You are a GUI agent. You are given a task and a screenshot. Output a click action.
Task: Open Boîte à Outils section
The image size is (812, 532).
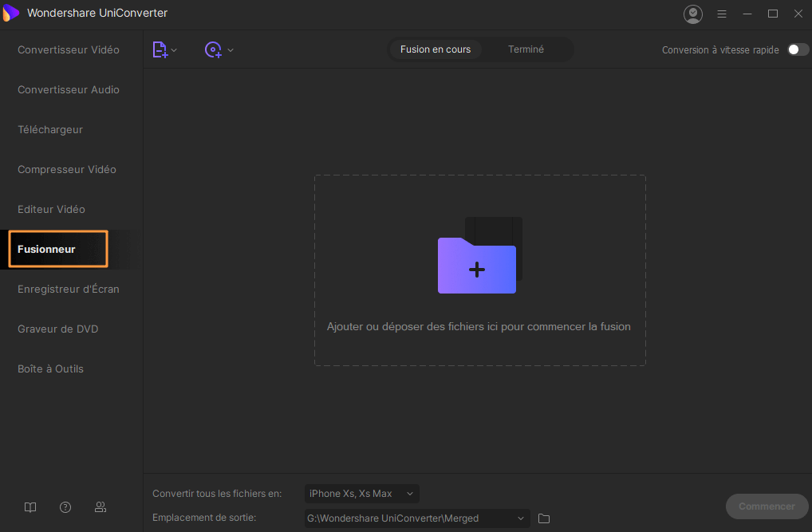51,368
